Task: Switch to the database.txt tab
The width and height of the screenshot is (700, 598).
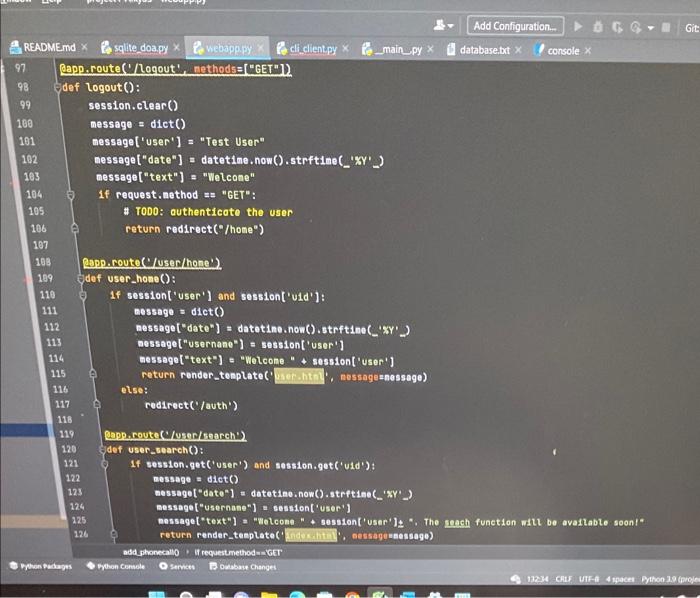Action: pyautogui.click(x=484, y=50)
